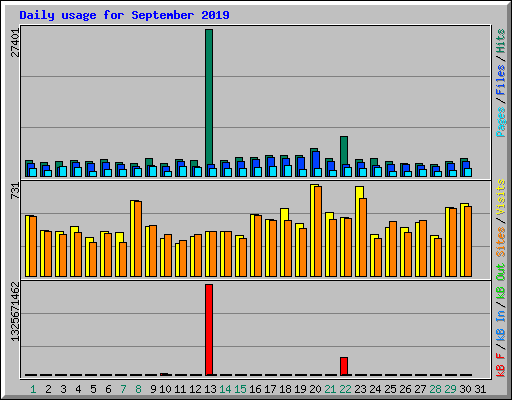Click the day 20 axis label

315,389
